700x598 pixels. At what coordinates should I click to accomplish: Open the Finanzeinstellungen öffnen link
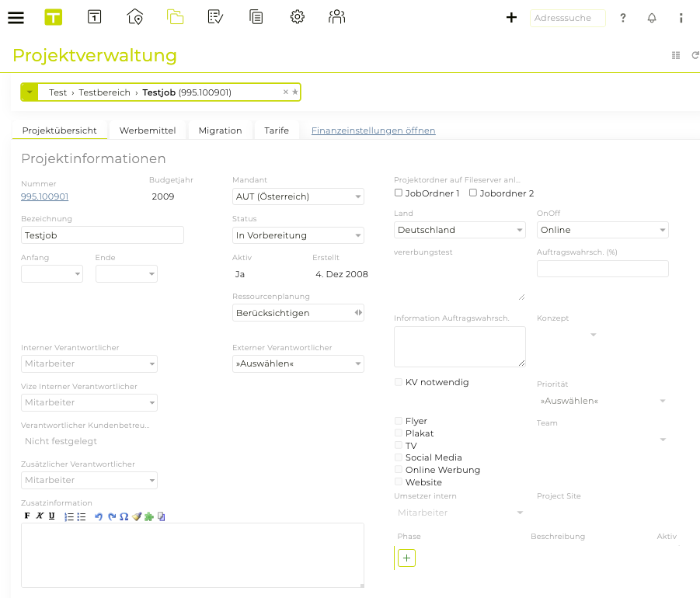coord(373,130)
